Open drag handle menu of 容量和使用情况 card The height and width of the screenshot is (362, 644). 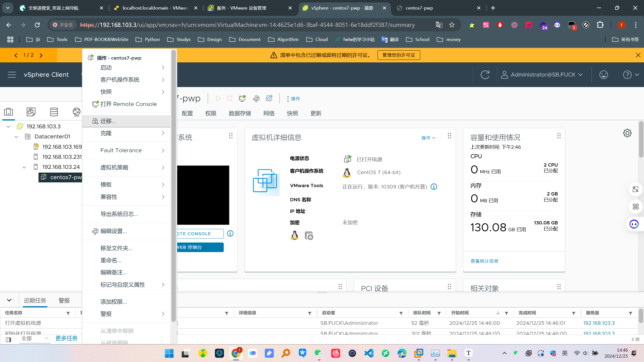(559, 136)
